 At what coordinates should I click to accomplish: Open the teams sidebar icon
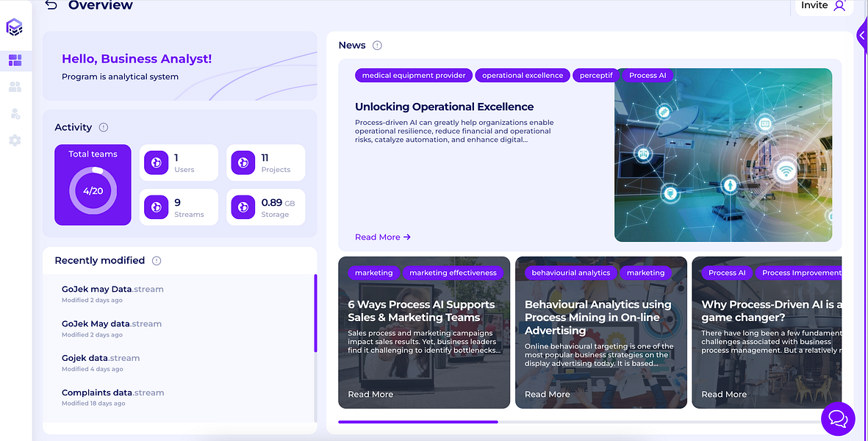point(15,87)
